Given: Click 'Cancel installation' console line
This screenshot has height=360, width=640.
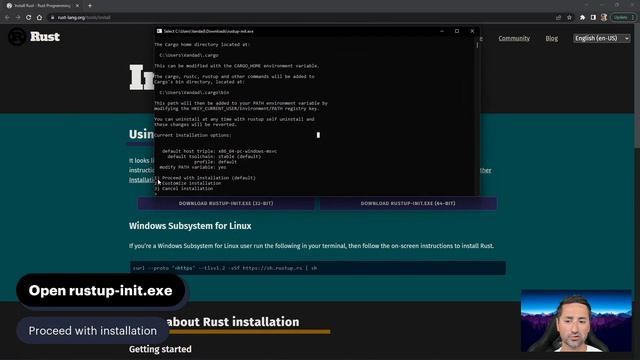Looking at the screenshot, I should pos(184,189).
